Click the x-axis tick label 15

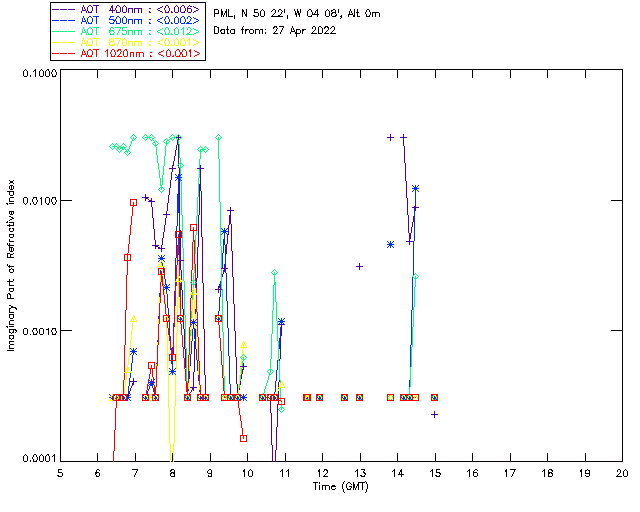tap(435, 473)
